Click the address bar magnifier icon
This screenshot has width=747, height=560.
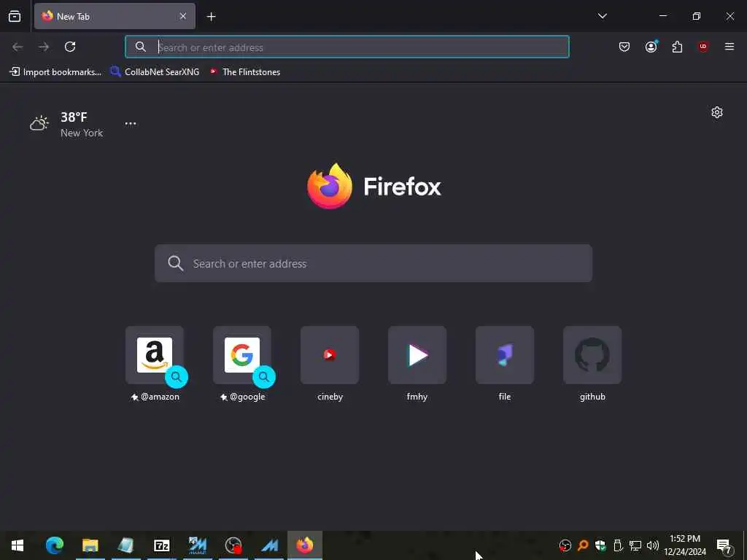pos(141,47)
